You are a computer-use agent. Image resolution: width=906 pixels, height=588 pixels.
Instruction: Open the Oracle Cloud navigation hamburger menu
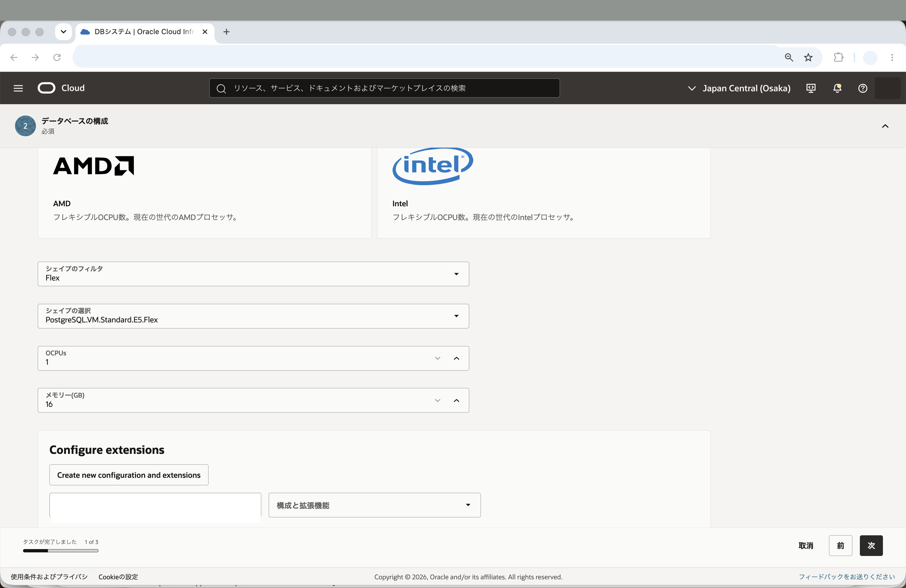click(18, 88)
